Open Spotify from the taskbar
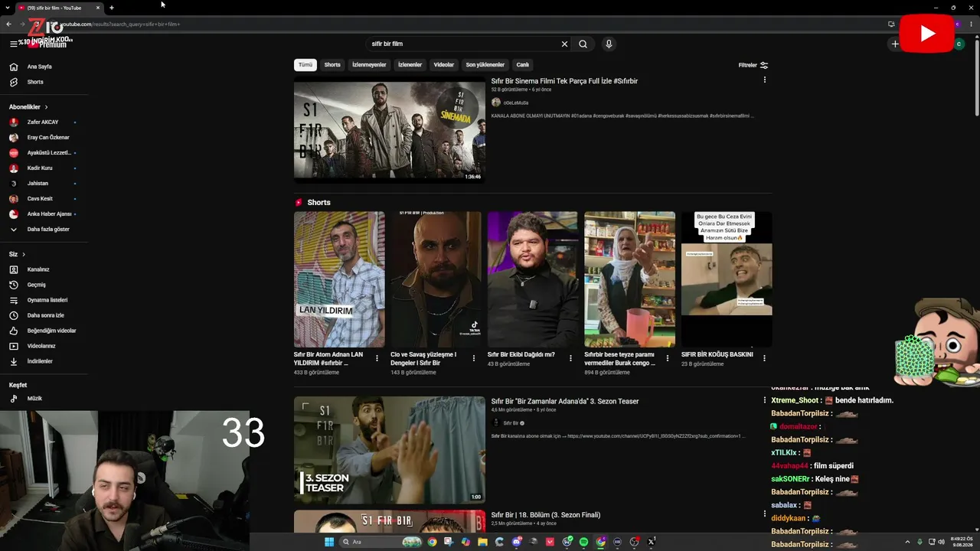Screen dimensions: 980x551 click(x=583, y=542)
